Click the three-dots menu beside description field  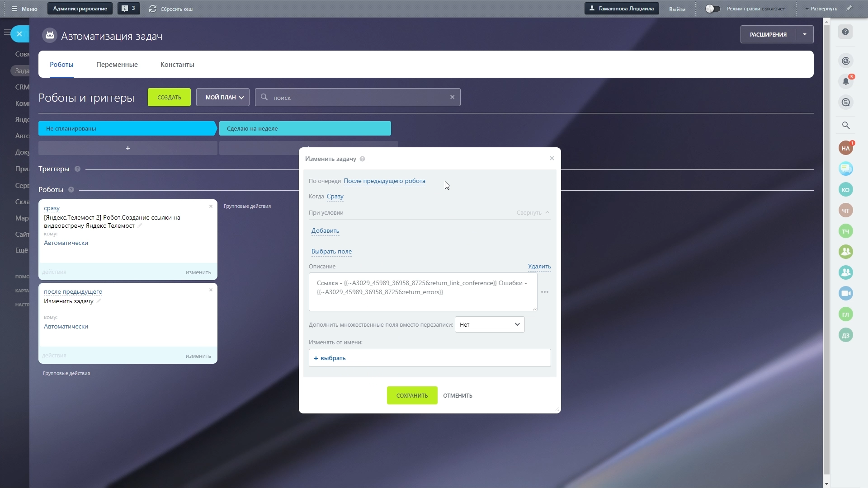[x=545, y=292]
